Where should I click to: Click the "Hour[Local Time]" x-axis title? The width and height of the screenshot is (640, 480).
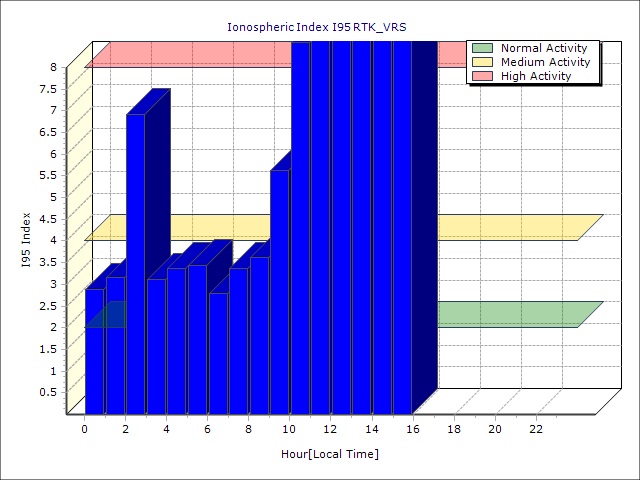tap(329, 454)
